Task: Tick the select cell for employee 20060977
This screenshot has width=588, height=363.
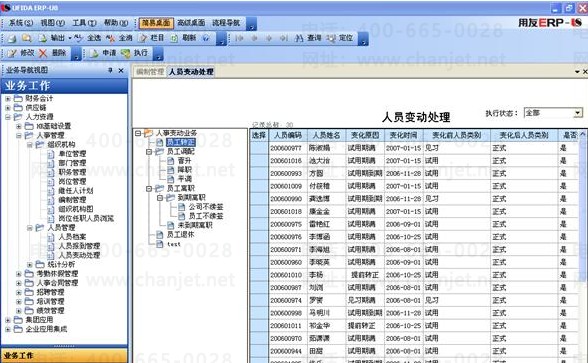Action: tap(259, 148)
